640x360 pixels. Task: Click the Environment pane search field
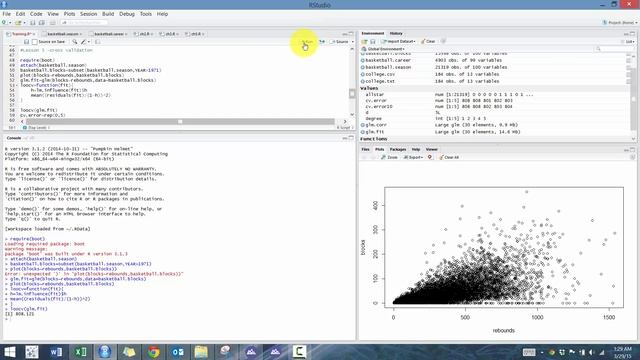pos(614,49)
